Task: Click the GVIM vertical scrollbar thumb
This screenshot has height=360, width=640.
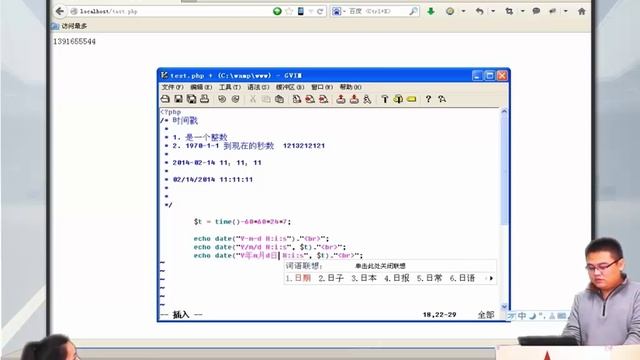Action: [504, 169]
